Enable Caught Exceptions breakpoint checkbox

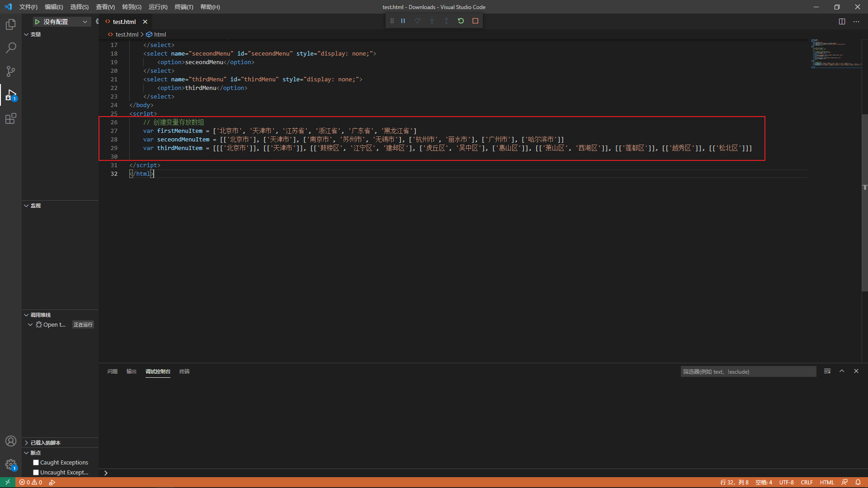(x=36, y=462)
